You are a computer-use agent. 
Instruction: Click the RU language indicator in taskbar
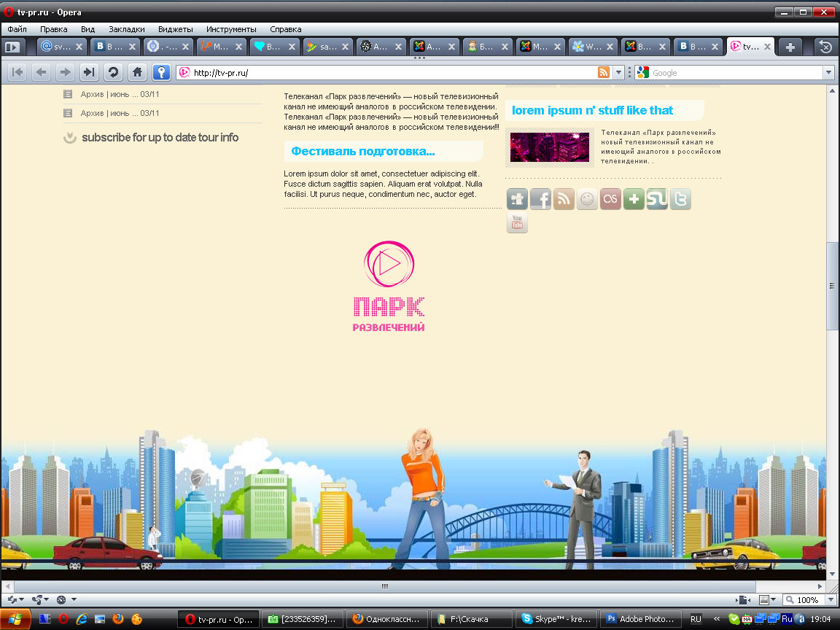point(696,619)
